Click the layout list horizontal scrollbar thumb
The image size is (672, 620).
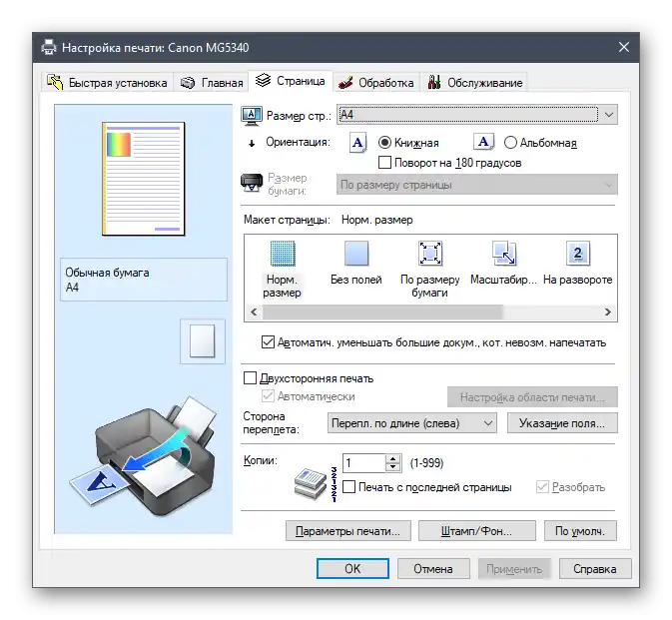point(382,311)
